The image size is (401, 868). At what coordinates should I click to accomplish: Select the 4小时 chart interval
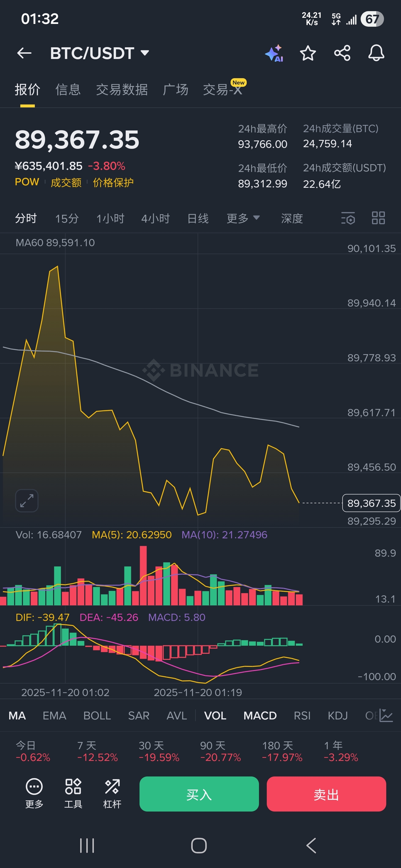[x=155, y=218]
